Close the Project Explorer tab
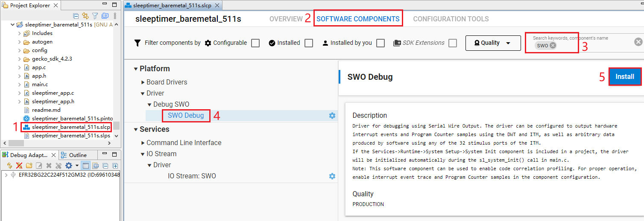The height and width of the screenshot is (221, 644). (x=56, y=6)
